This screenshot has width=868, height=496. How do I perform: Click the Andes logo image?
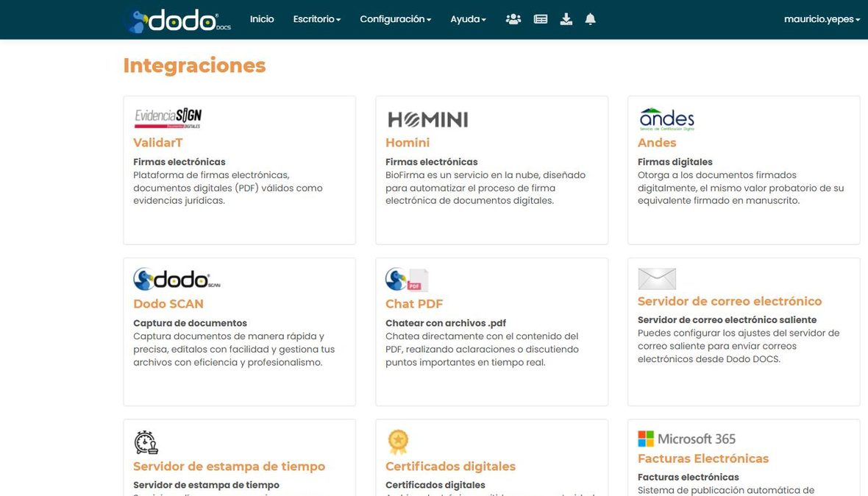click(666, 119)
